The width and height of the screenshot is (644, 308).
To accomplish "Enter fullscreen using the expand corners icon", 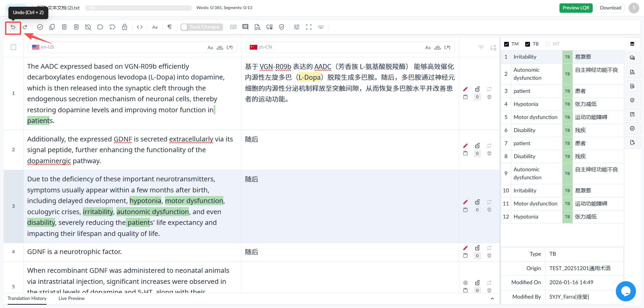I will (x=309, y=27).
